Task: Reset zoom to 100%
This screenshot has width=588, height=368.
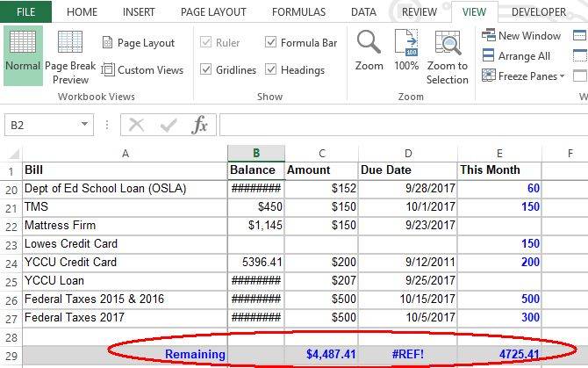Action: 406,51
